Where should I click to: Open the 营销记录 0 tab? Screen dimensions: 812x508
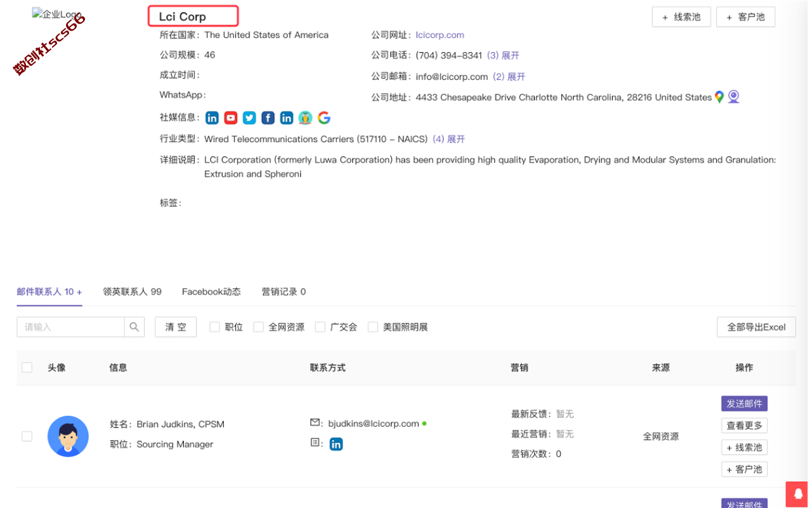pyautogui.click(x=284, y=292)
